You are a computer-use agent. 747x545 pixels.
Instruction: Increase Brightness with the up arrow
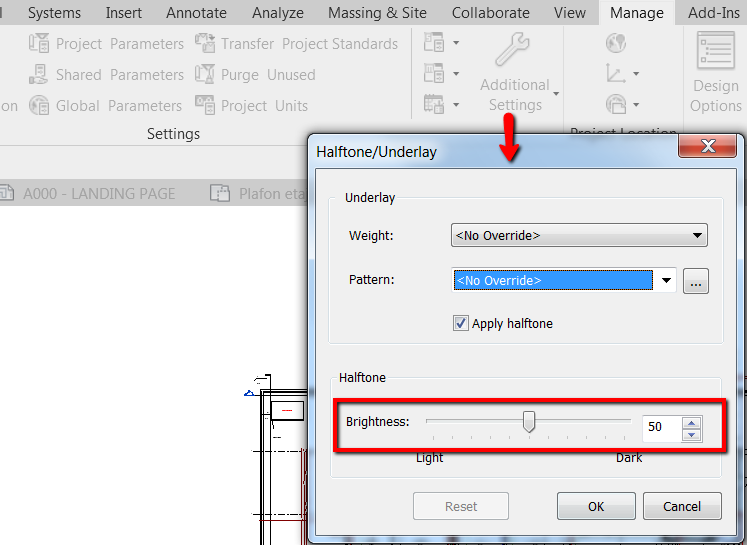(x=691, y=422)
